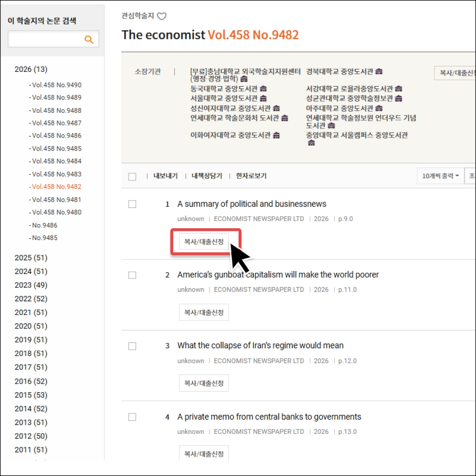Click library icon beside 아주대학교 중앙도서관

[379, 108]
